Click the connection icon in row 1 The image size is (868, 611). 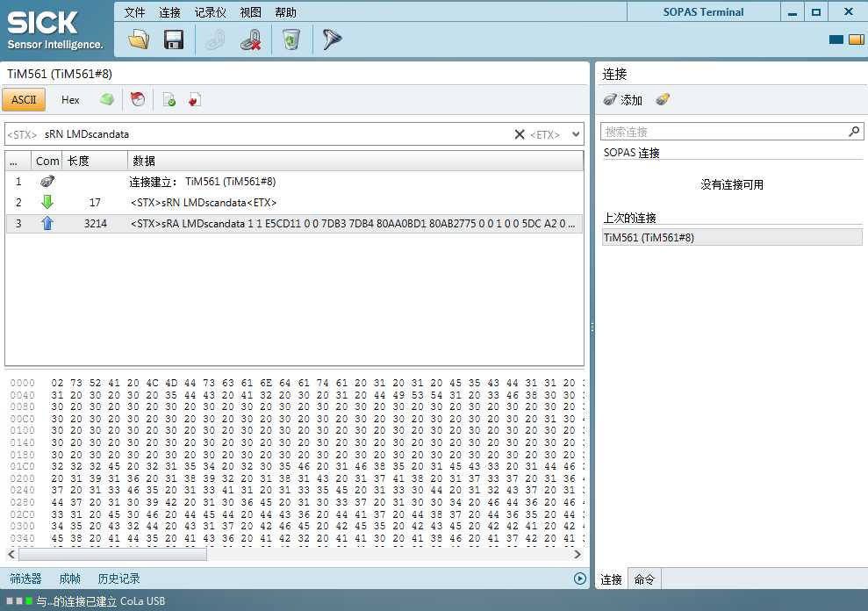[x=47, y=181]
